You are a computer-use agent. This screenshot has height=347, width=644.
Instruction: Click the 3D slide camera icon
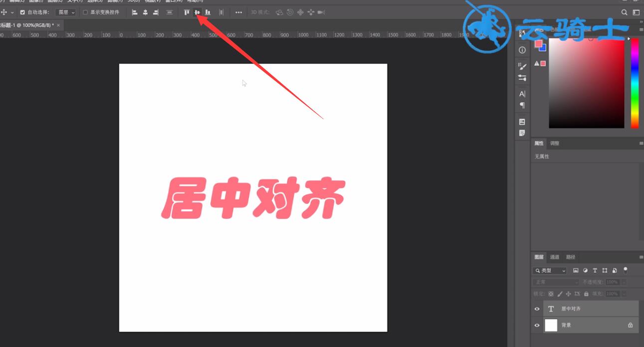[x=311, y=12]
